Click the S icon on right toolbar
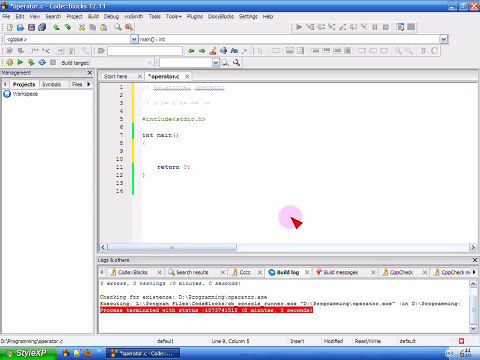Screen dimensions: 480x360 click(423, 51)
